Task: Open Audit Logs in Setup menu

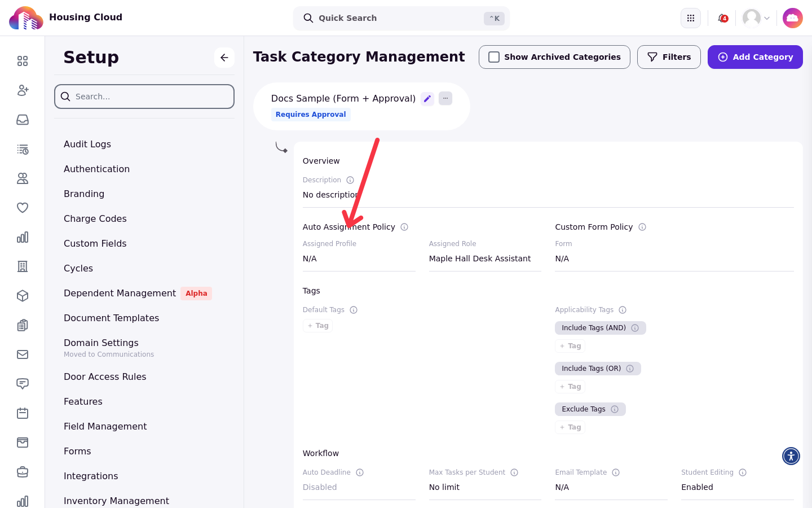Action: click(x=87, y=144)
